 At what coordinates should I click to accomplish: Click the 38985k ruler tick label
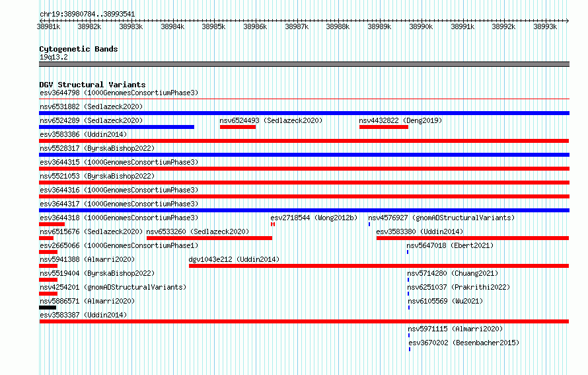(x=213, y=26)
